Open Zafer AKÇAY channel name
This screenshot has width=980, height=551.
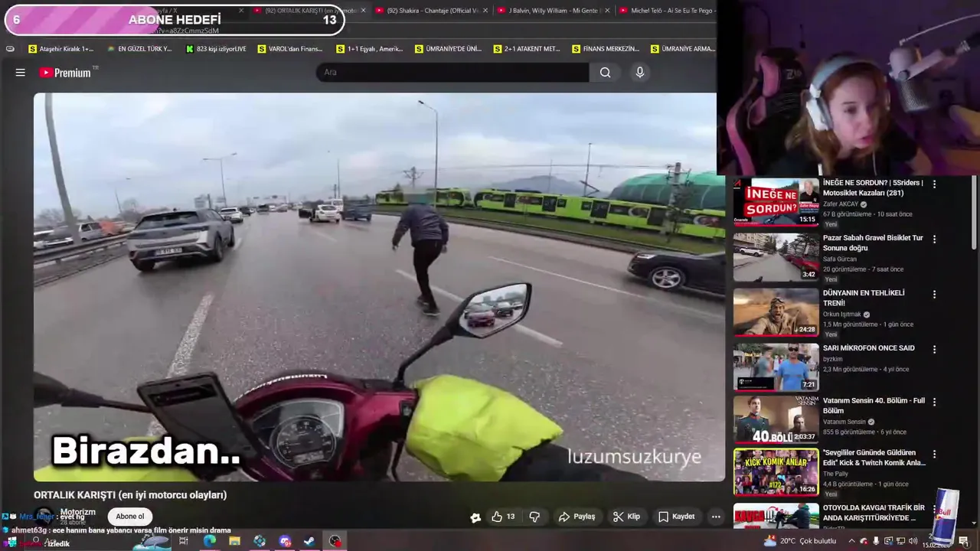tap(841, 204)
